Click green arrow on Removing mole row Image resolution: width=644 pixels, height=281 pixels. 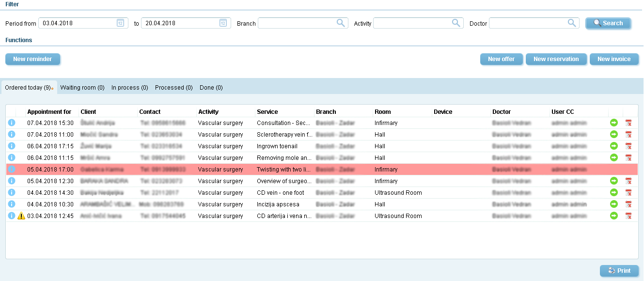(x=614, y=158)
